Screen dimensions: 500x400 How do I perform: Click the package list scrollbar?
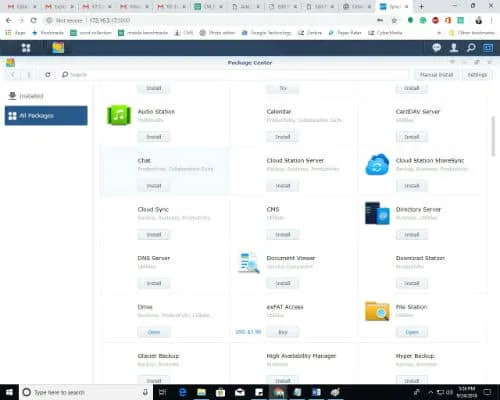[493, 136]
